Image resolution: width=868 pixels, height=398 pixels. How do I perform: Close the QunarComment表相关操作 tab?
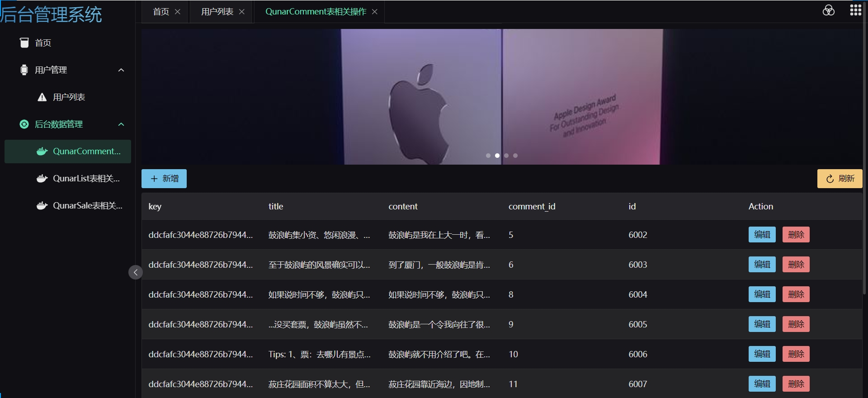[375, 12]
